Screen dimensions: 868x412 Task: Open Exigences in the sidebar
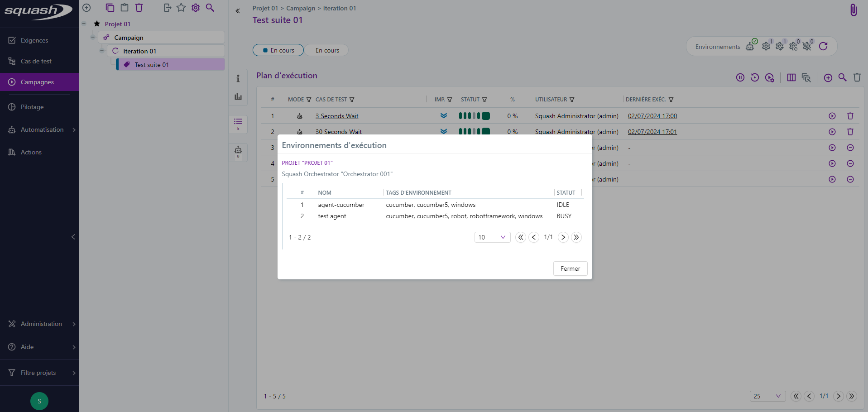[x=34, y=40]
